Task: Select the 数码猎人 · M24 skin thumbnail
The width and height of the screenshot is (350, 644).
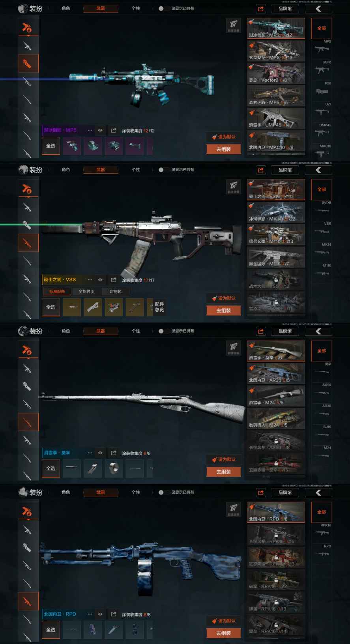Action: point(276,418)
